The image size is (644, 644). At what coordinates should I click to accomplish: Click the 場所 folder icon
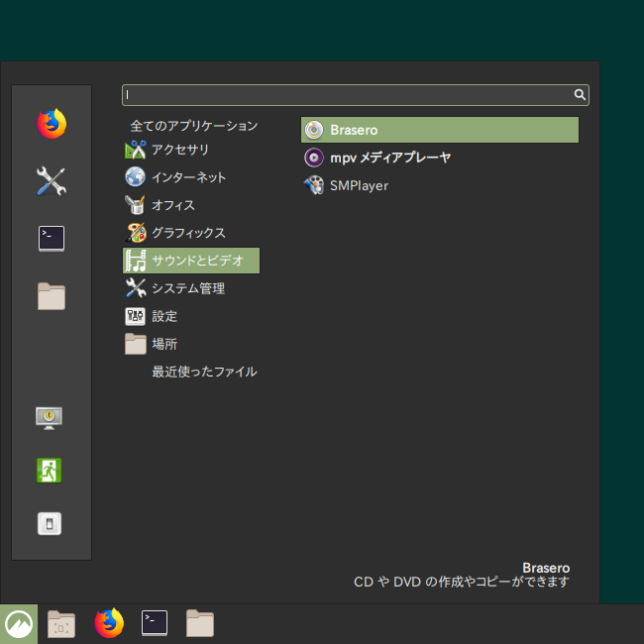click(135, 344)
